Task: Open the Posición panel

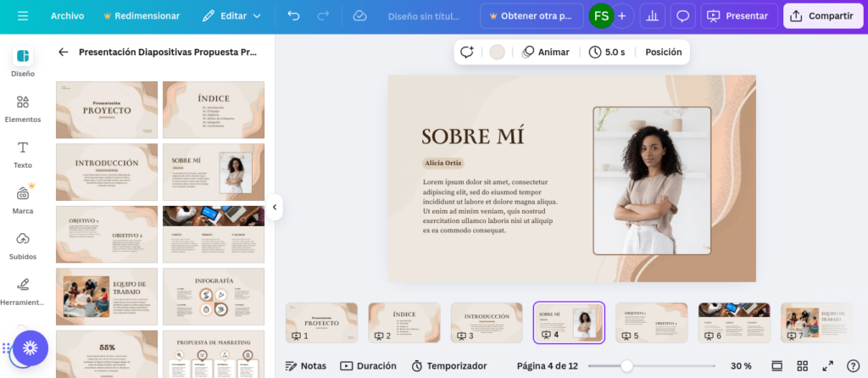Action: pyautogui.click(x=663, y=52)
